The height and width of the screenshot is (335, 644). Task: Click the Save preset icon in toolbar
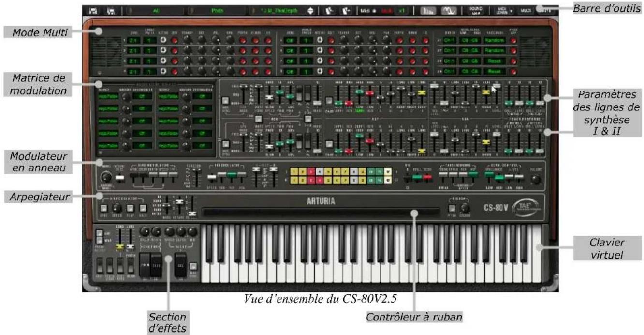tap(94, 10)
